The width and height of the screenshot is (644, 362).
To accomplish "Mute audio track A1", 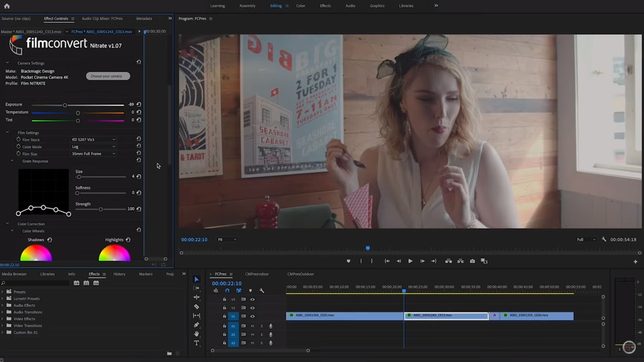I will pos(252,326).
